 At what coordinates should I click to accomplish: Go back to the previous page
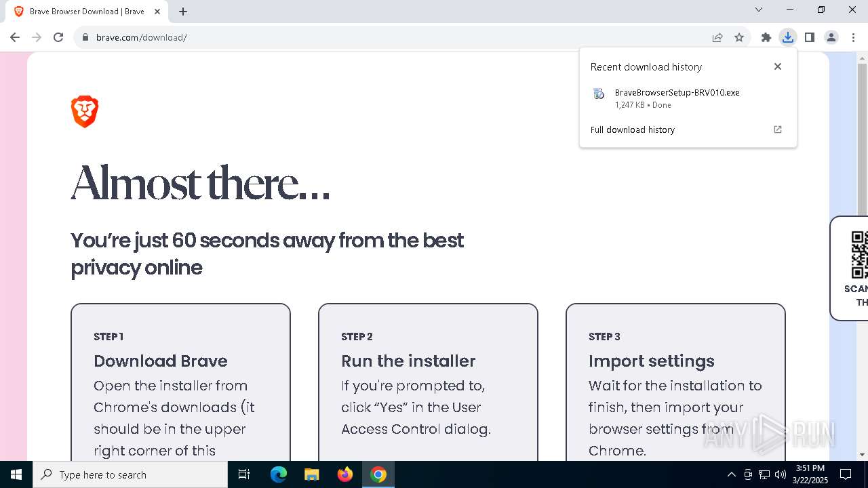coord(15,37)
